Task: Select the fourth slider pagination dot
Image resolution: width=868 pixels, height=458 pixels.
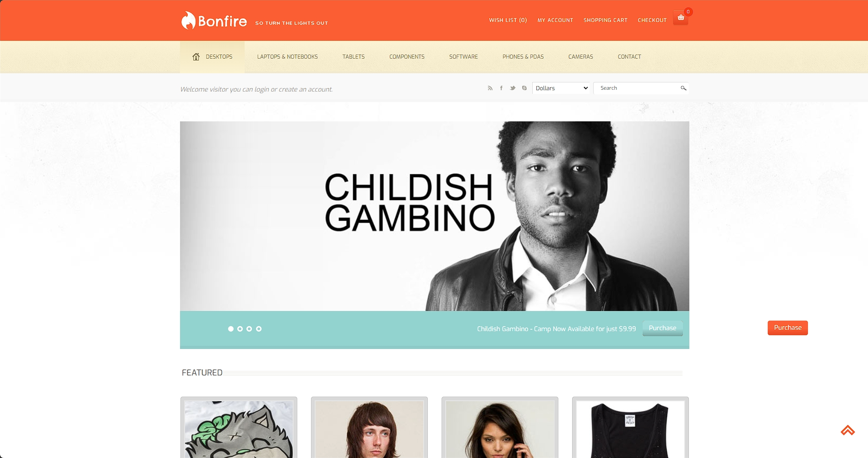Action: (x=259, y=329)
